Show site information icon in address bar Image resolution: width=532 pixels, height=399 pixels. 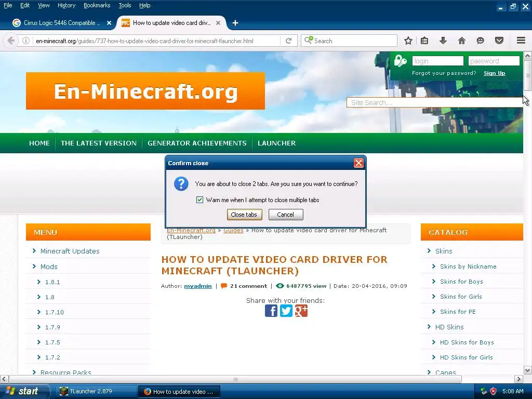click(26, 41)
